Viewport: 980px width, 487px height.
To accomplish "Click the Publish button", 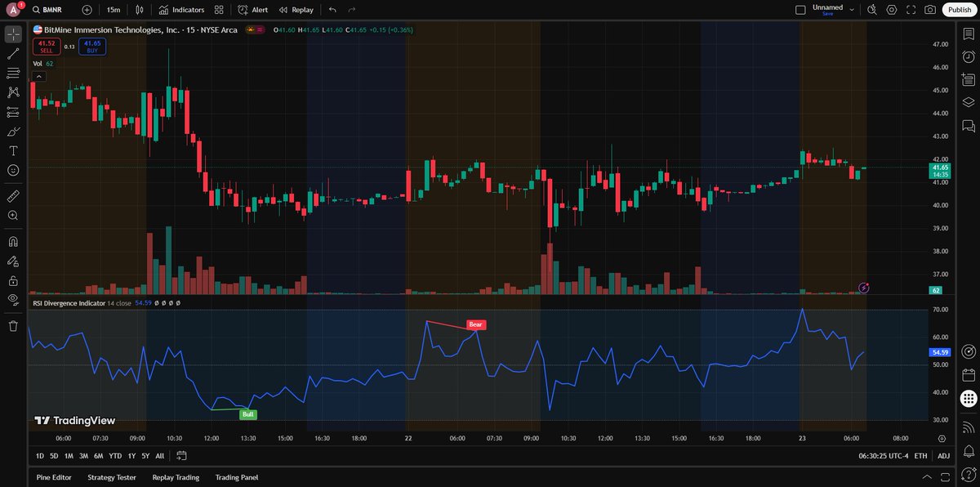I will (x=960, y=10).
